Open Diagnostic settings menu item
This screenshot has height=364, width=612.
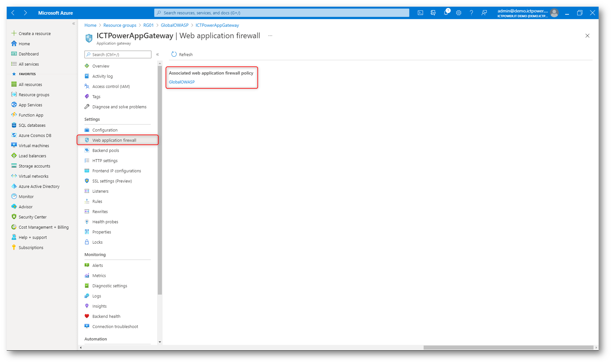point(110,286)
